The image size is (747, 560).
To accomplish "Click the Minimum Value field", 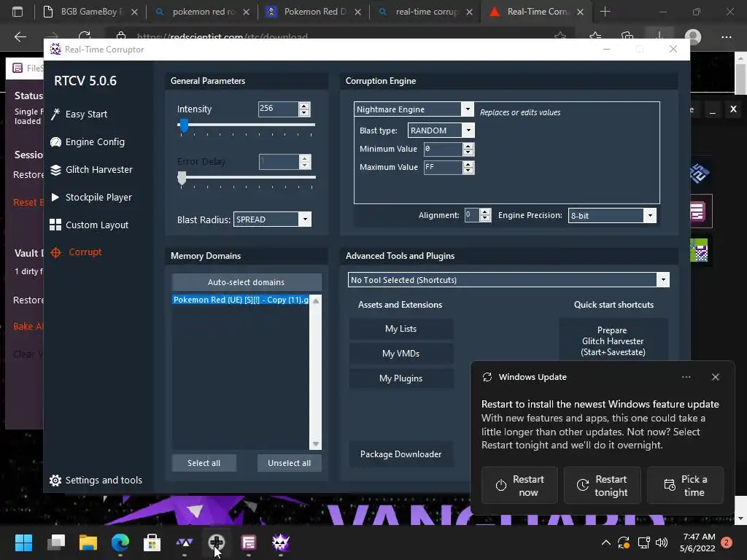I will pos(443,149).
